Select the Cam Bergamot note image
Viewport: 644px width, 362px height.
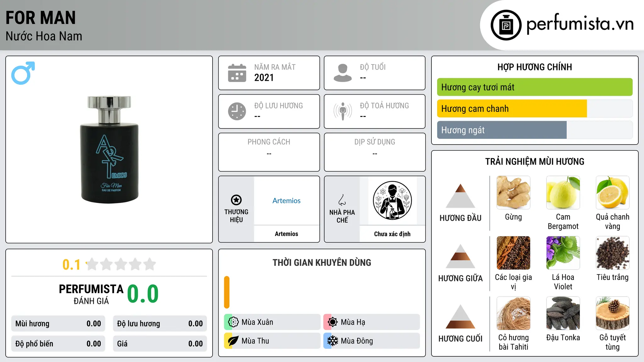click(x=563, y=193)
